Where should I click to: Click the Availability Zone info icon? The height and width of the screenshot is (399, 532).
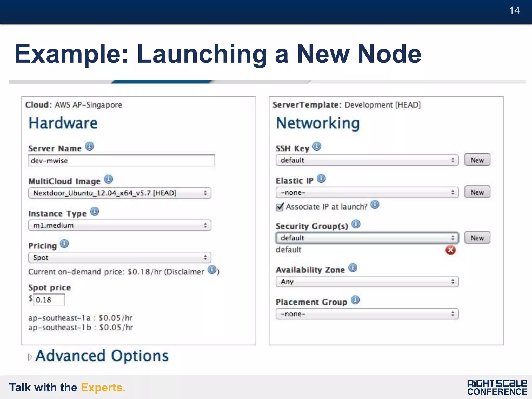pos(353,268)
